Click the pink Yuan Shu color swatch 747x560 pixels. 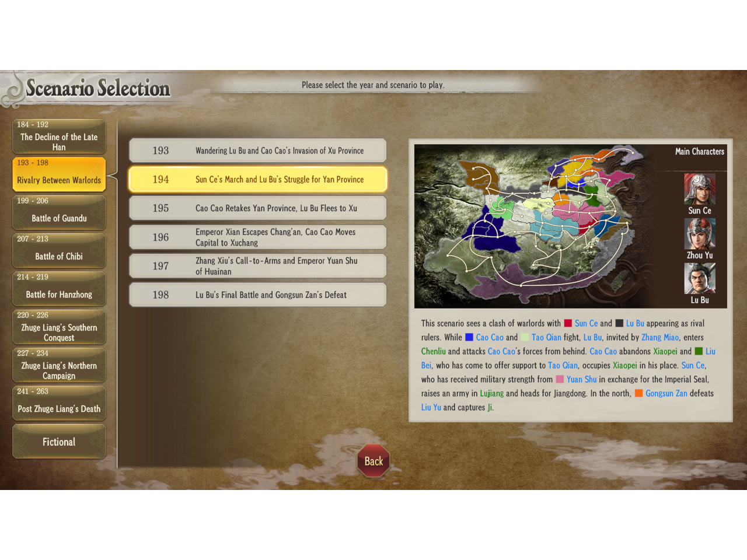[x=560, y=379]
